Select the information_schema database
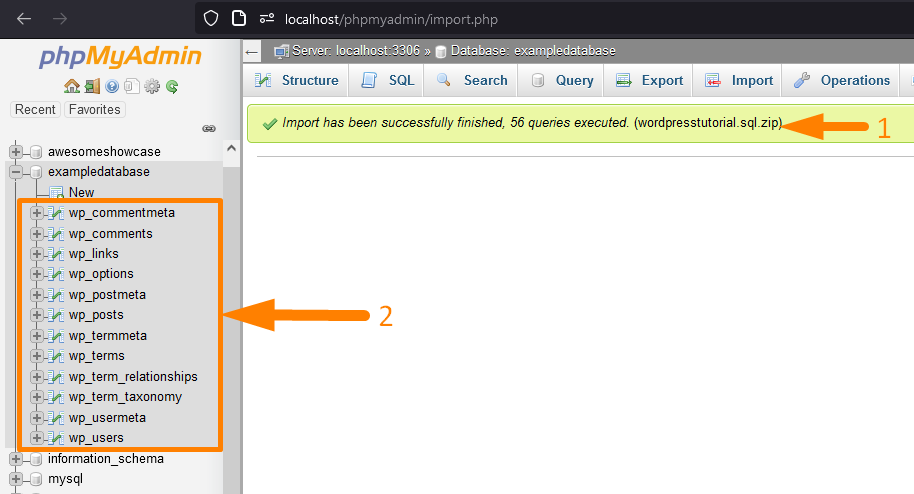This screenshot has width=914, height=494. (106, 459)
